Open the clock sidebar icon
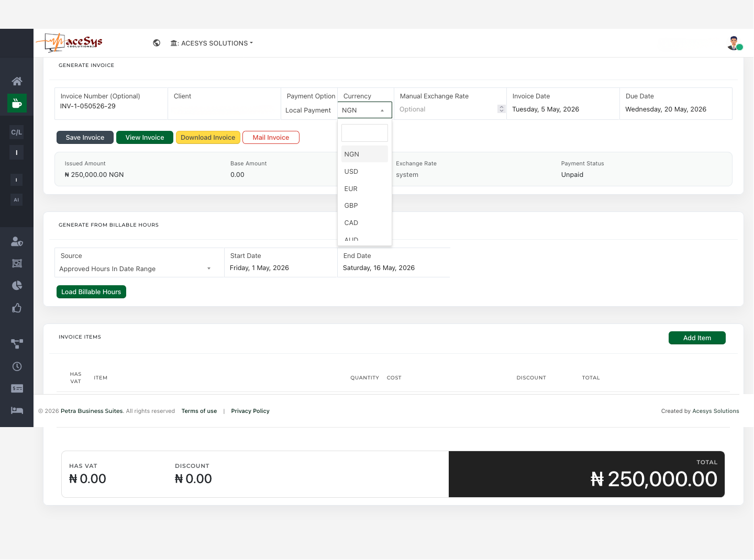This screenshot has height=560, width=754. pos(17,366)
